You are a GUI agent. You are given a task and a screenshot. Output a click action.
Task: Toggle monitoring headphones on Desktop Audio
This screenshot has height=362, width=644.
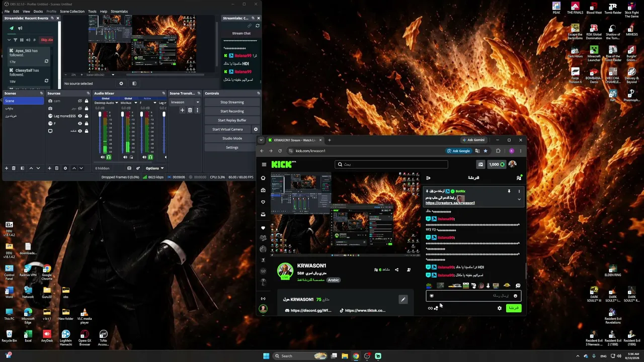(x=108, y=157)
